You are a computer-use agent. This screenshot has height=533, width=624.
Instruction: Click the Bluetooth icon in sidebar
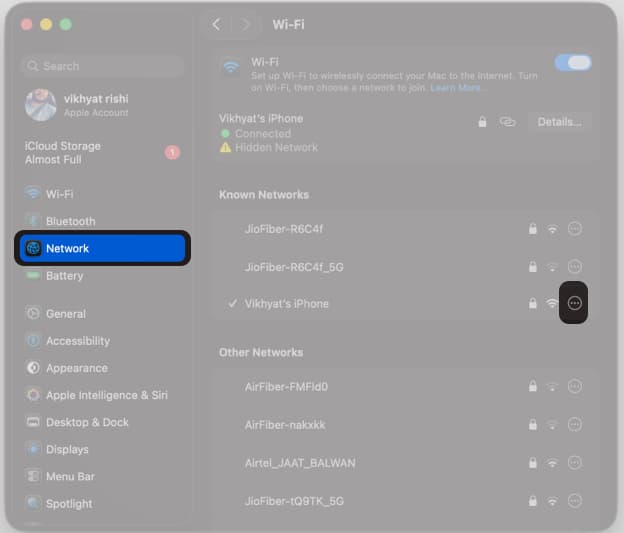[x=33, y=220]
